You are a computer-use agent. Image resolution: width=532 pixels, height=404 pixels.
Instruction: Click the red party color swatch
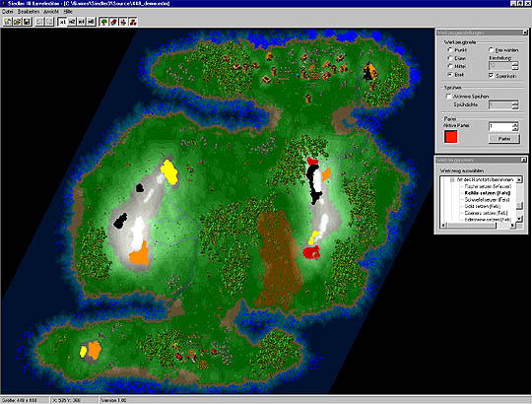click(451, 137)
